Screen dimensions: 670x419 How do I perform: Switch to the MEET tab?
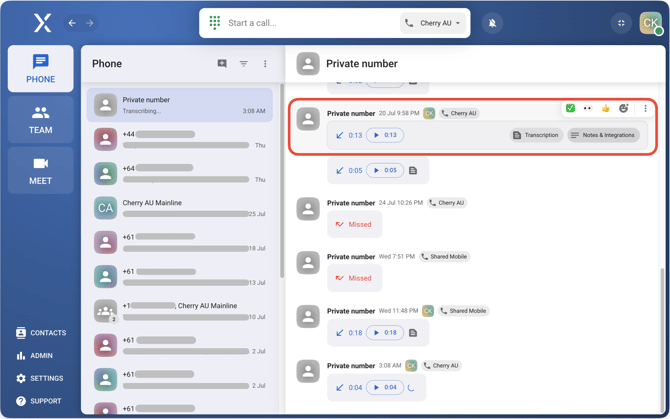coord(41,171)
